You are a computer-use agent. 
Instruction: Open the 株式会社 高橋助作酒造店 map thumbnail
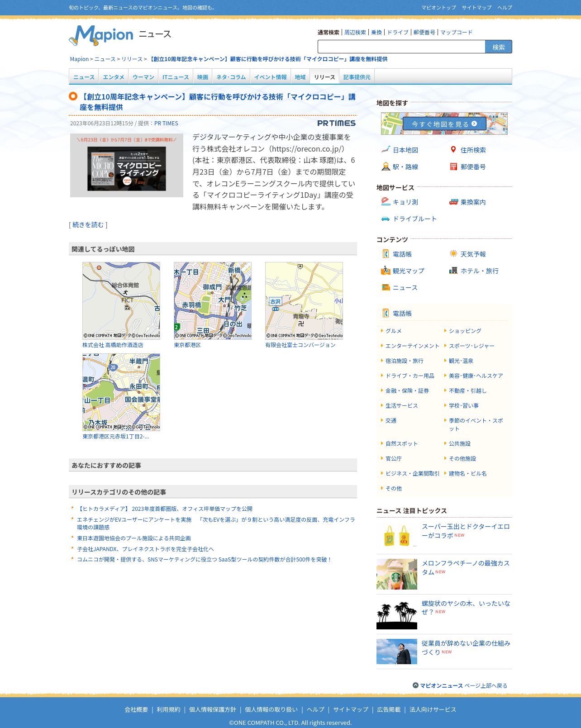tap(121, 300)
